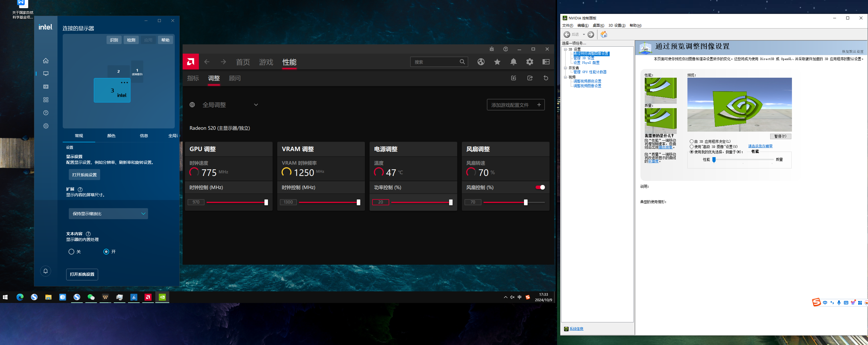Open AMD web browser globe icon
Screen dimensions: 868x345
coord(481,62)
